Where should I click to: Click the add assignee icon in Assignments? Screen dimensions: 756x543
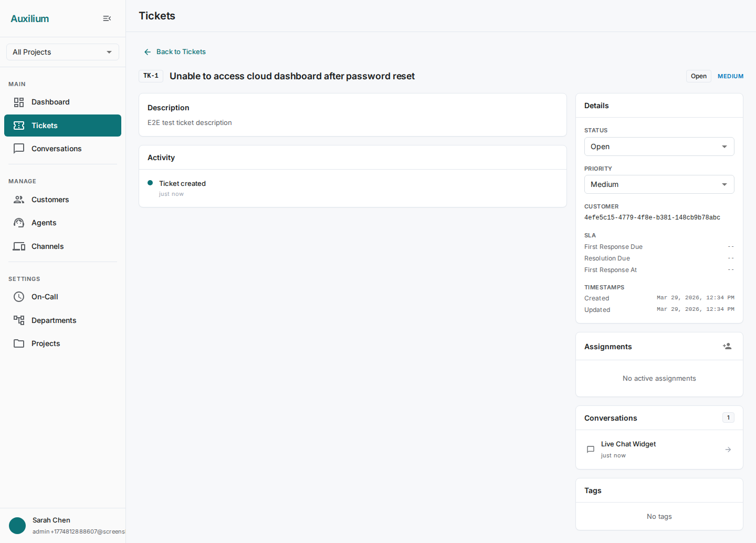(727, 346)
